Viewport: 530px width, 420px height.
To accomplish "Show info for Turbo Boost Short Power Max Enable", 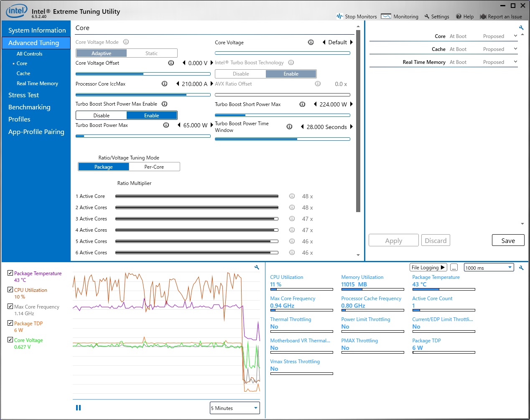I will point(164,104).
